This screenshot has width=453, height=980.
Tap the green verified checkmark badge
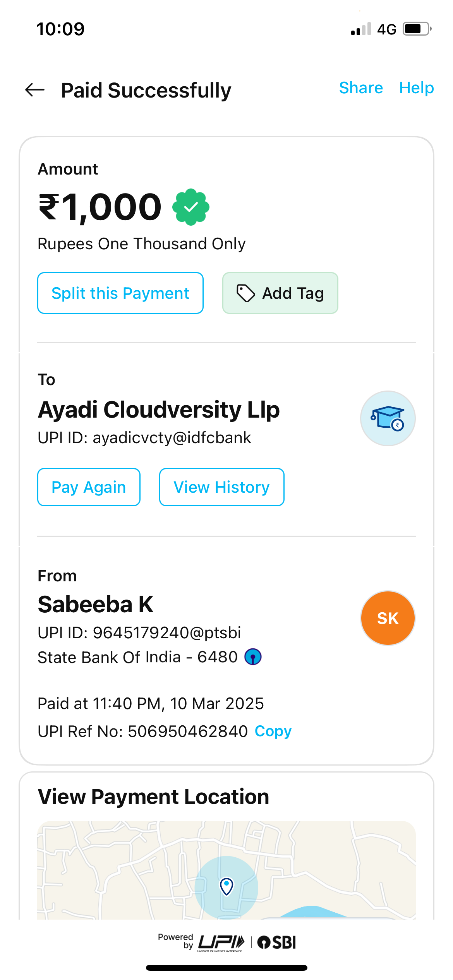(x=191, y=207)
